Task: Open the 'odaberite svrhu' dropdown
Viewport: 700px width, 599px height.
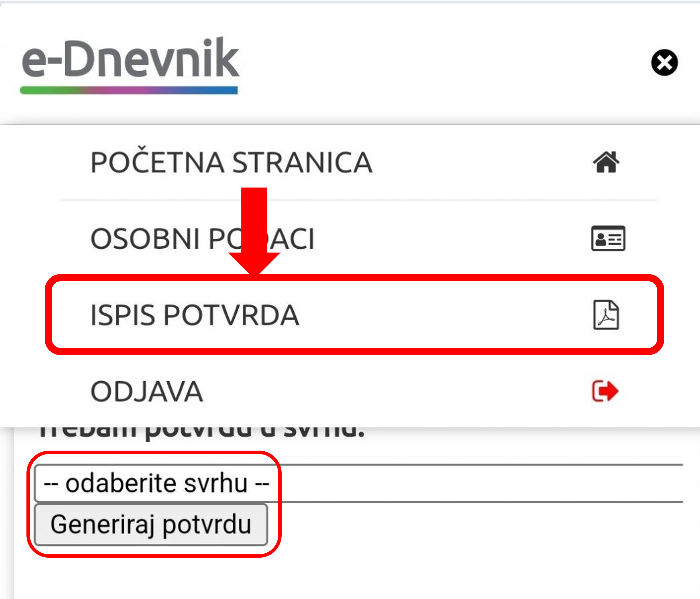Action: coord(156,484)
